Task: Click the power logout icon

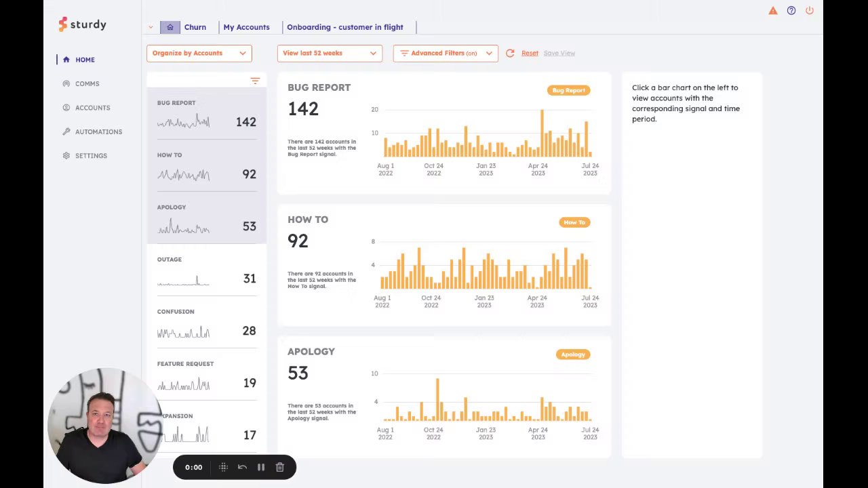Action: pos(809,11)
